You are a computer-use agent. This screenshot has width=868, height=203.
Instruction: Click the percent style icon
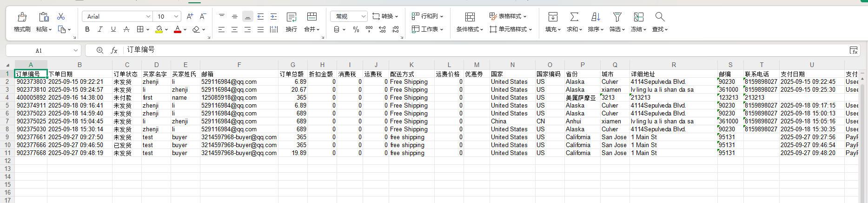[x=356, y=29]
